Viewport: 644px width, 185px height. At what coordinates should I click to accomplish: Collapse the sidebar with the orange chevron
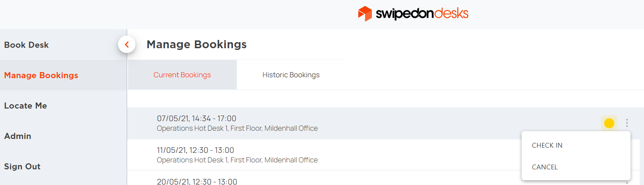click(x=127, y=44)
